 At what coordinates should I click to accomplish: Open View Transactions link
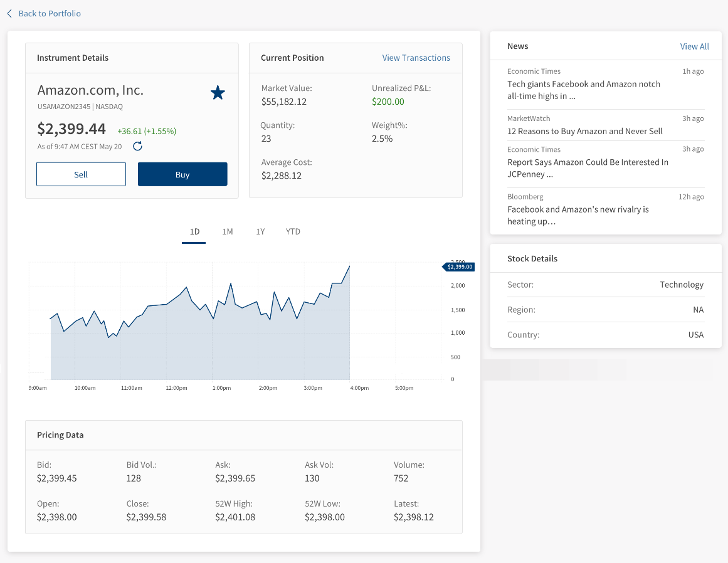coord(416,58)
